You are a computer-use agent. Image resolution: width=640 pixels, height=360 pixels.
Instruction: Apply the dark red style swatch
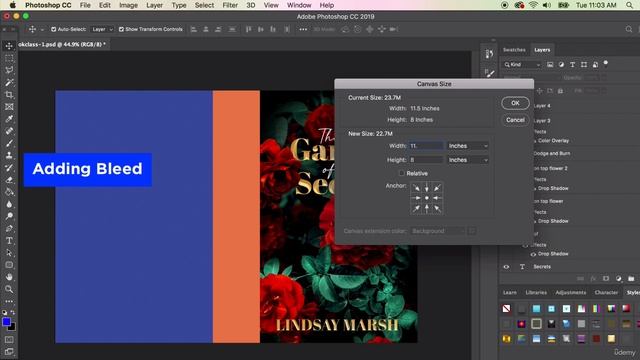click(596, 338)
